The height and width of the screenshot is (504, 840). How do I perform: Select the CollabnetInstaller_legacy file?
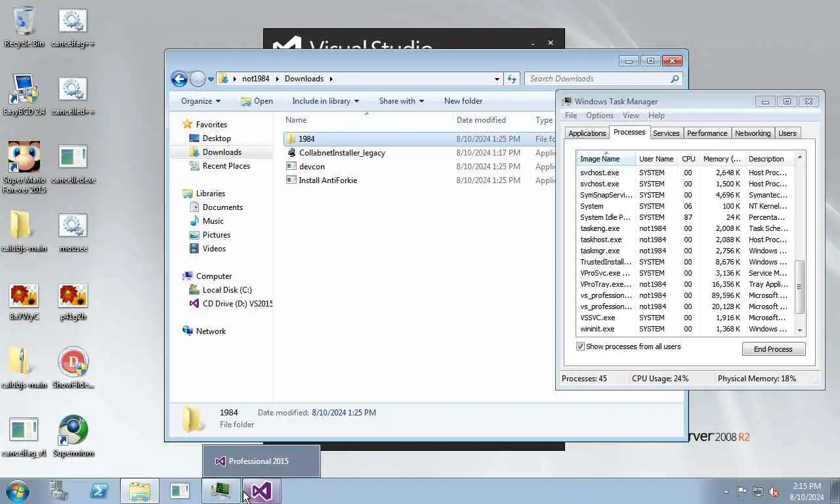tap(342, 153)
